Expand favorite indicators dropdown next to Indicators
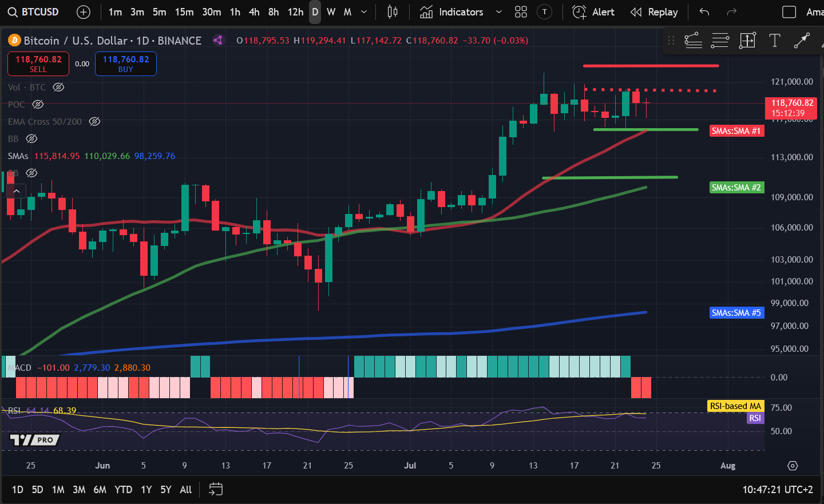The width and height of the screenshot is (824, 504). coord(499,12)
